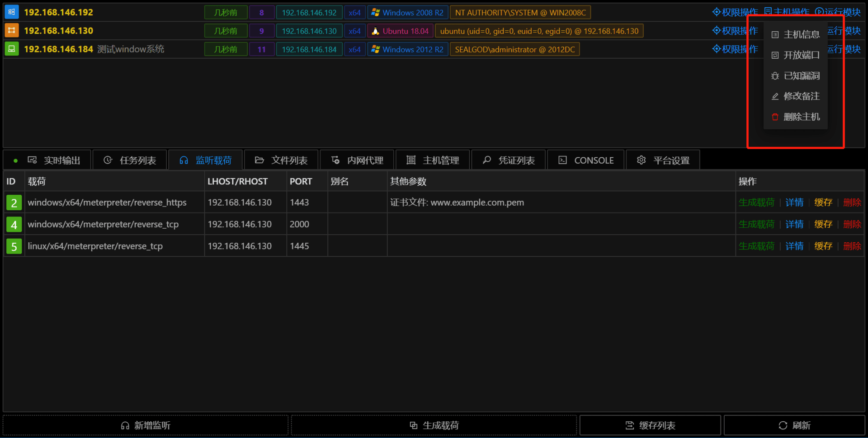Click the gear icon in 平台设置 tab

(641, 160)
